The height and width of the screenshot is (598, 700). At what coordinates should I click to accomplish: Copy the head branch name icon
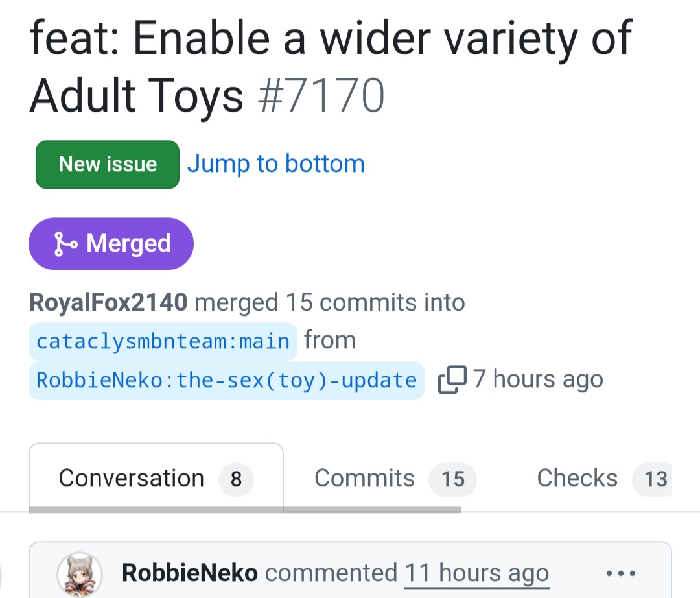point(452,380)
